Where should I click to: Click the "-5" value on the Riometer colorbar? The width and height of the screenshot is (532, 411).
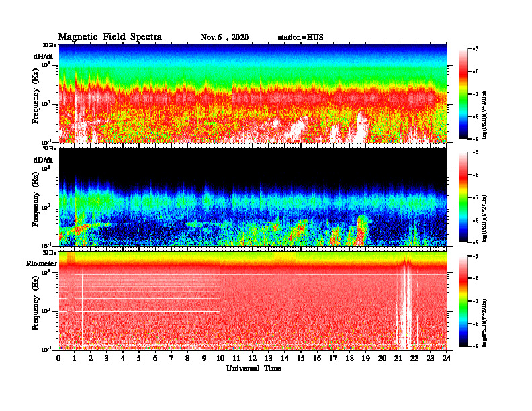tap(476, 256)
